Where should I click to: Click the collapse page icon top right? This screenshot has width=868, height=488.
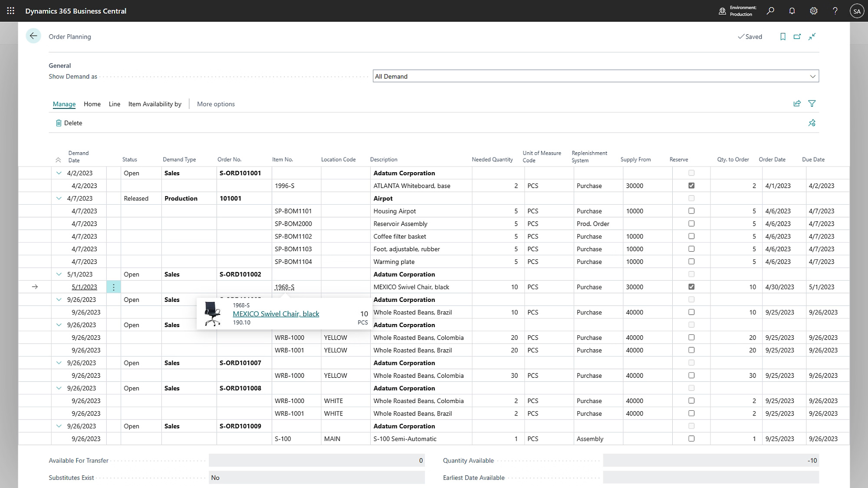(812, 36)
